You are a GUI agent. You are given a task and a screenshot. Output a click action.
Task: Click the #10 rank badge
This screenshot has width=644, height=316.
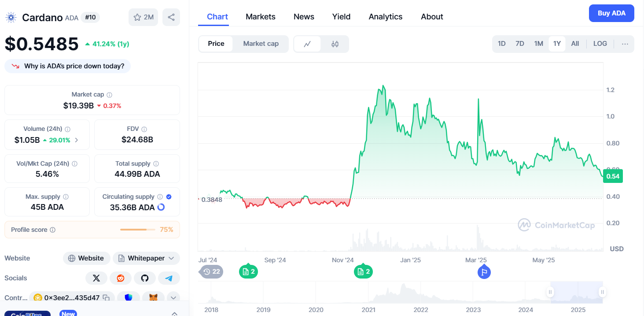(90, 17)
